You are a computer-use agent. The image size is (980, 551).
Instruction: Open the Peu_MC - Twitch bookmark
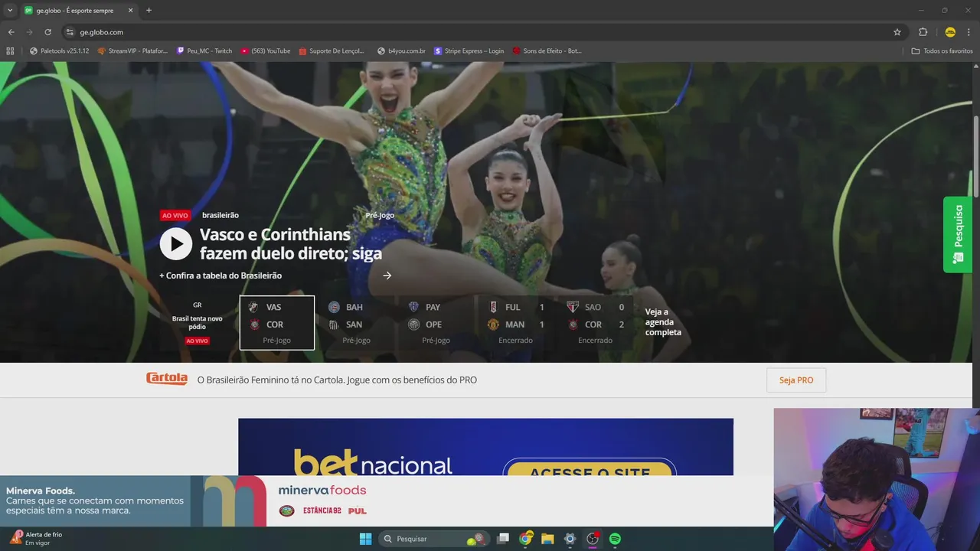pyautogui.click(x=204, y=51)
